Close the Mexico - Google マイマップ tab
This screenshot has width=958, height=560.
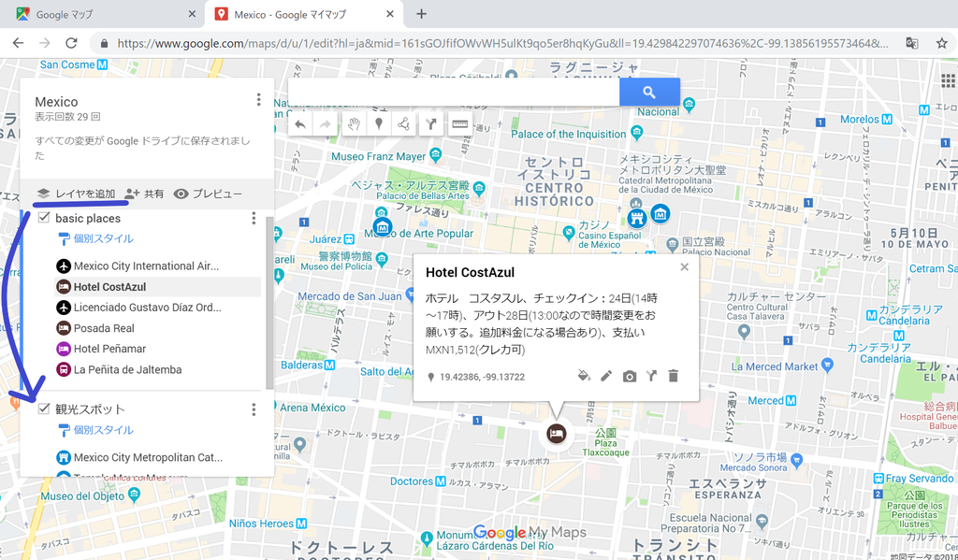[x=391, y=14]
